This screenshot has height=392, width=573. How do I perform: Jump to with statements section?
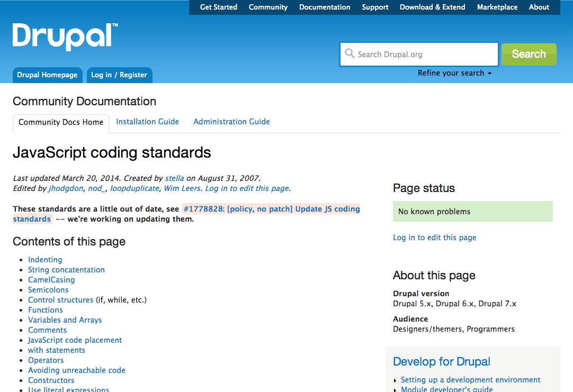tap(56, 350)
